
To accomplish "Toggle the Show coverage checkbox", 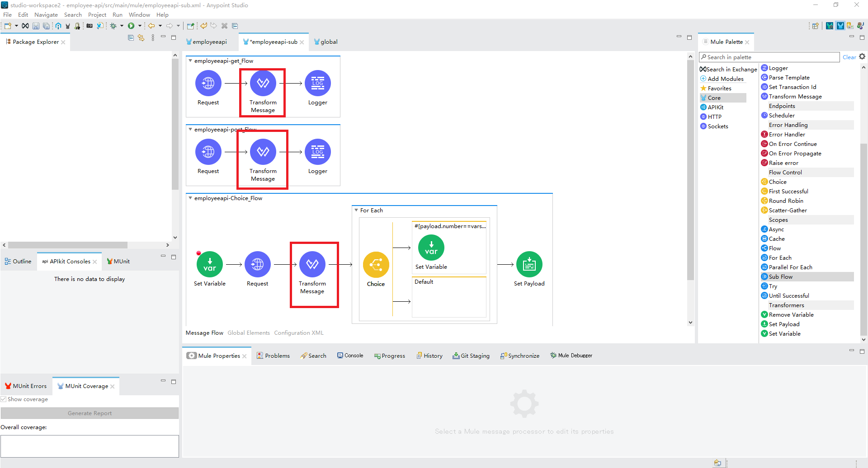I will coord(4,399).
